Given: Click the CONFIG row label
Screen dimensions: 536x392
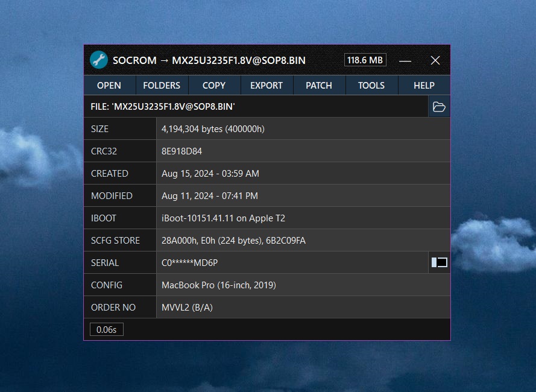Looking at the screenshot, I should click(107, 285).
